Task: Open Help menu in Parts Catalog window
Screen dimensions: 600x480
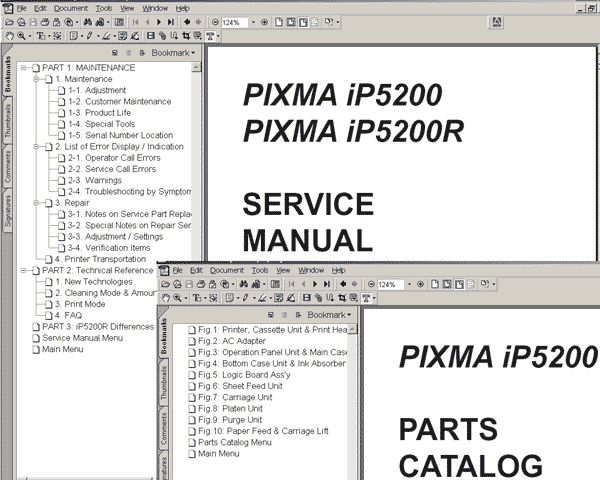Action: click(x=339, y=270)
